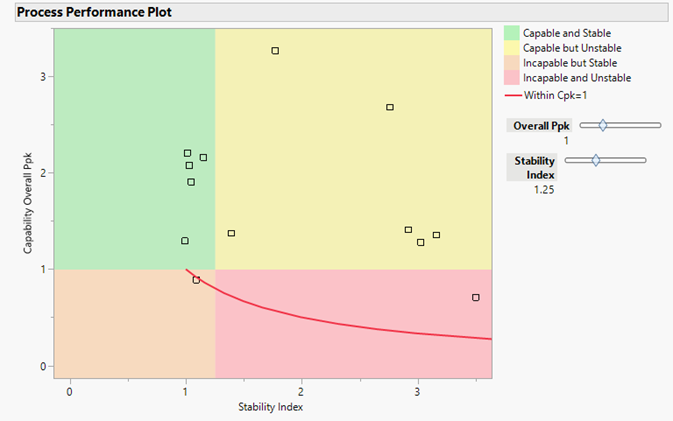The height and width of the screenshot is (421, 673).
Task: Click the Overall Ppk slider handle
Action: [x=602, y=125]
